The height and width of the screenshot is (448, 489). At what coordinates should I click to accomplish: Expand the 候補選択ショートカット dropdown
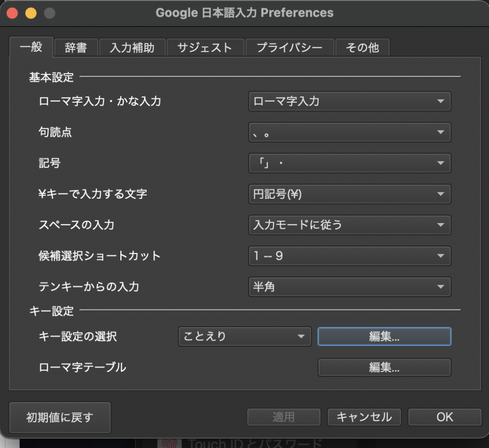click(350, 256)
